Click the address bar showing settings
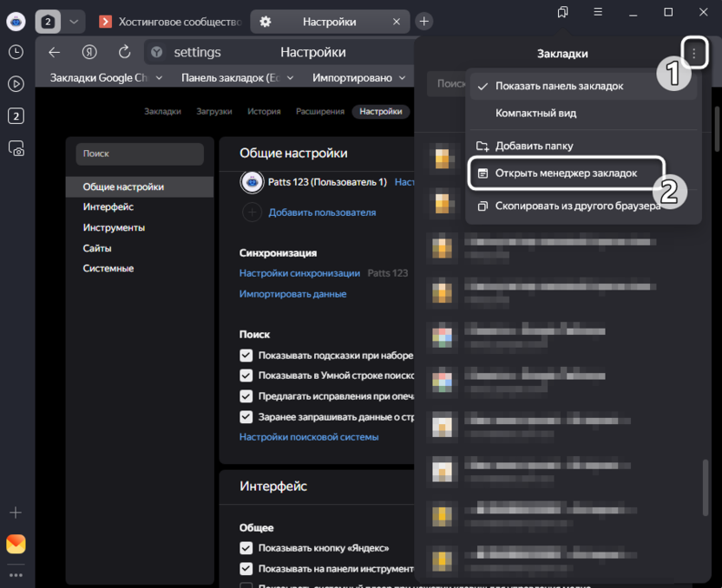Screen dimensions: 722x588 [x=281, y=52]
